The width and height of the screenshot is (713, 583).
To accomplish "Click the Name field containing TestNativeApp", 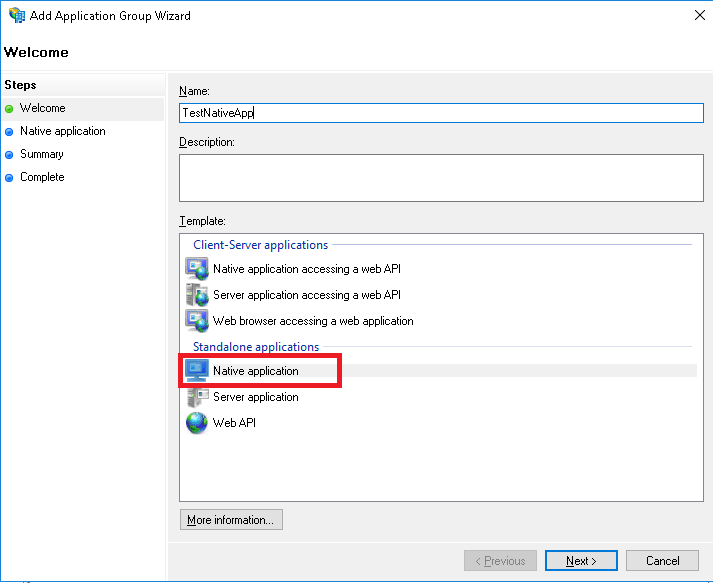I will coord(440,113).
